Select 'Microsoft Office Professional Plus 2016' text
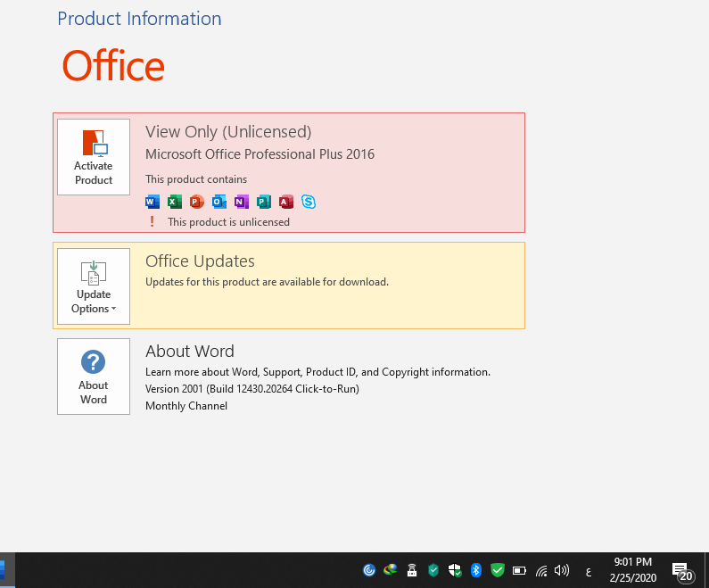The image size is (709, 588). tap(260, 154)
